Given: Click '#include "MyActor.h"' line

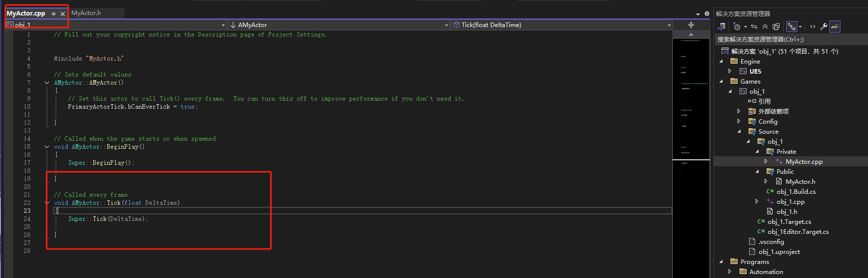Looking at the screenshot, I should tap(89, 59).
